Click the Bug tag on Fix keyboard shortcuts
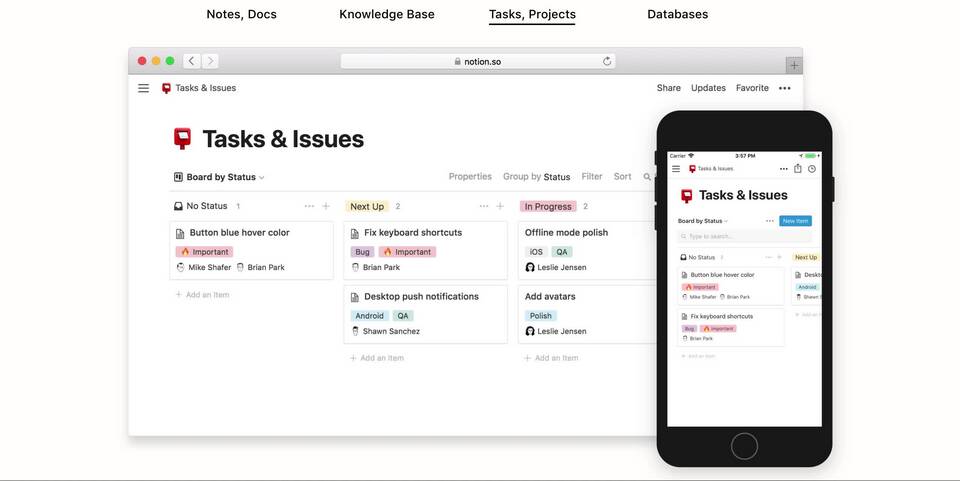This screenshot has width=960, height=481. (362, 252)
